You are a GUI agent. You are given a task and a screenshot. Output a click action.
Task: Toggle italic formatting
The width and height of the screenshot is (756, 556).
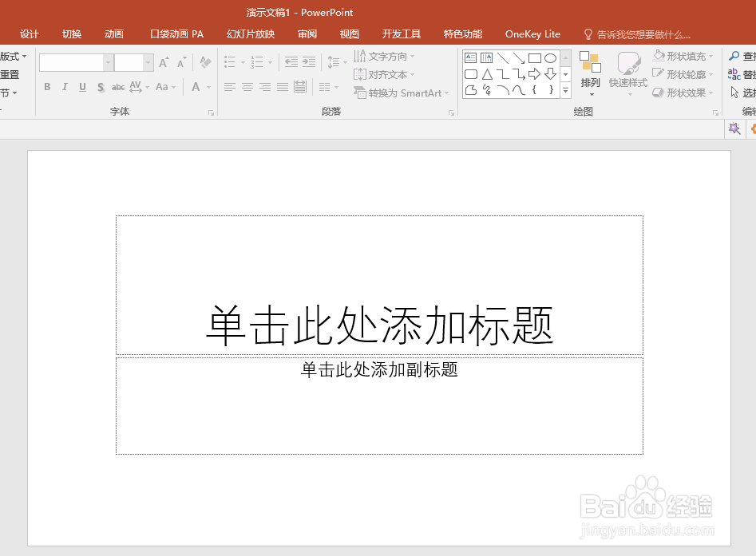[x=65, y=87]
